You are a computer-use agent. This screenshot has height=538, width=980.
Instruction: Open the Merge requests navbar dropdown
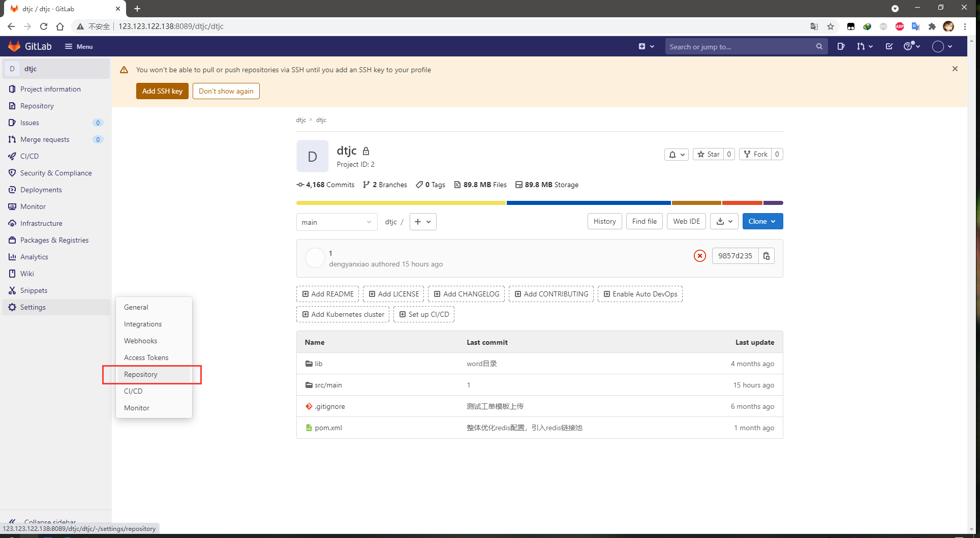tap(865, 46)
